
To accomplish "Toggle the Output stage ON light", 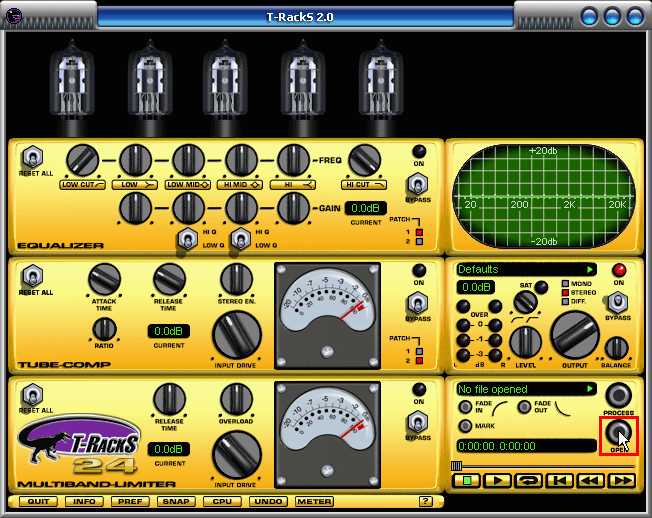I will [619, 270].
